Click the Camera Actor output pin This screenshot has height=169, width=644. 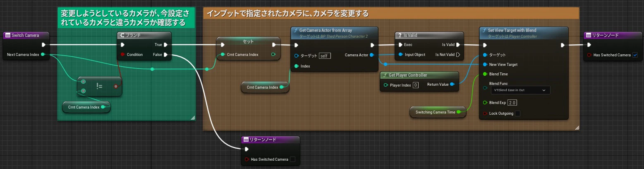pos(371,55)
